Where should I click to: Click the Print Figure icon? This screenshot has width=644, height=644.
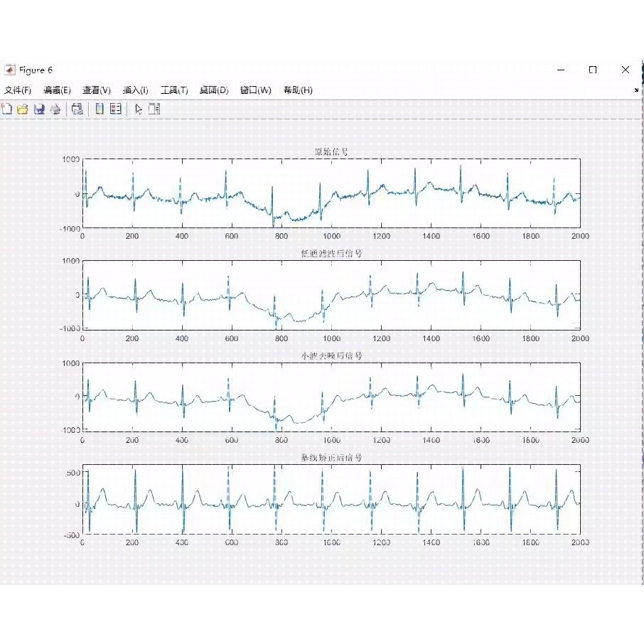pos(55,109)
